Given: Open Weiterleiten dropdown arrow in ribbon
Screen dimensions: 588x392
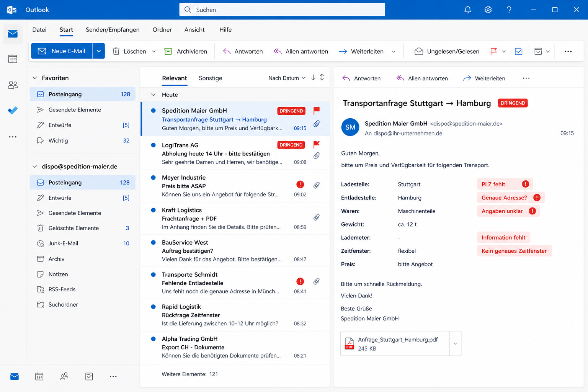Looking at the screenshot, I should [x=394, y=51].
